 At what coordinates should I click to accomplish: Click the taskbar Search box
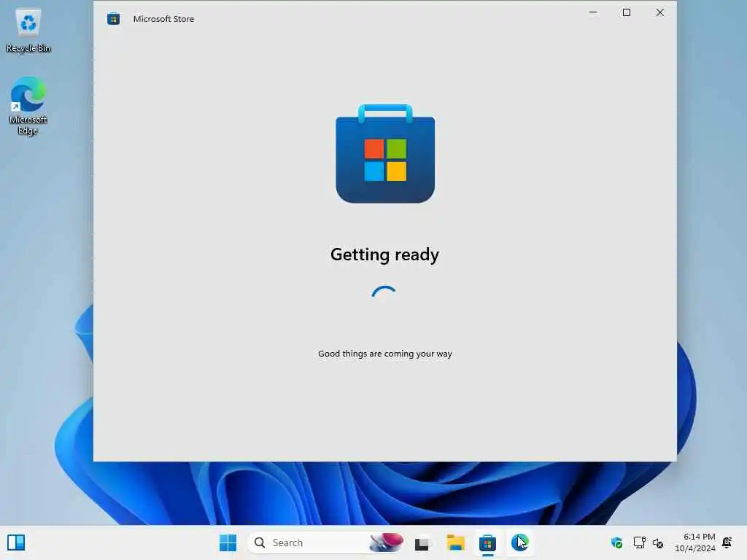[x=326, y=542]
